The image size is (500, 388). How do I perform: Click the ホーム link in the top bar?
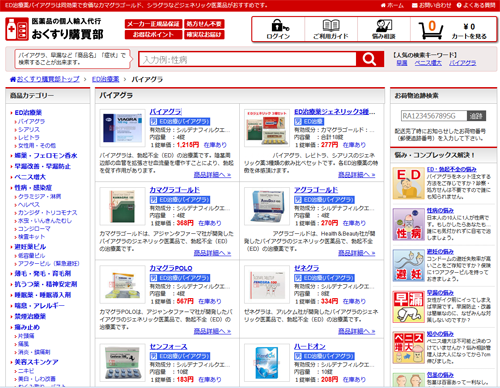[x=392, y=5]
